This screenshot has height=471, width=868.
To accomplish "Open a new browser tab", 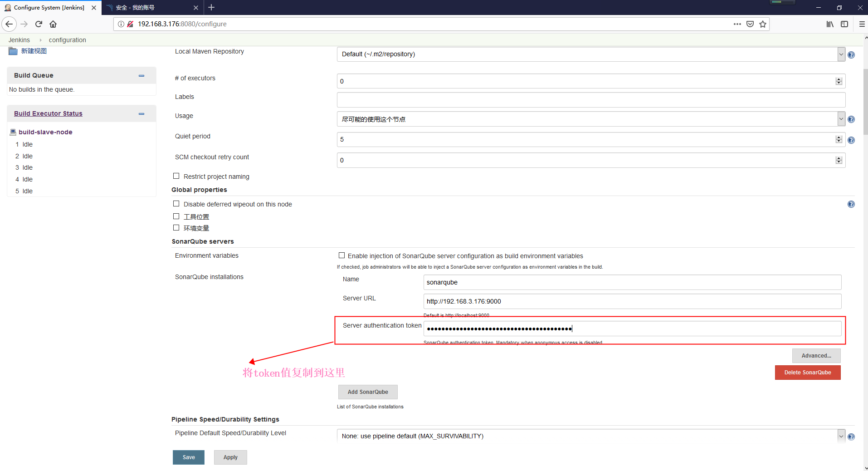I will [211, 7].
